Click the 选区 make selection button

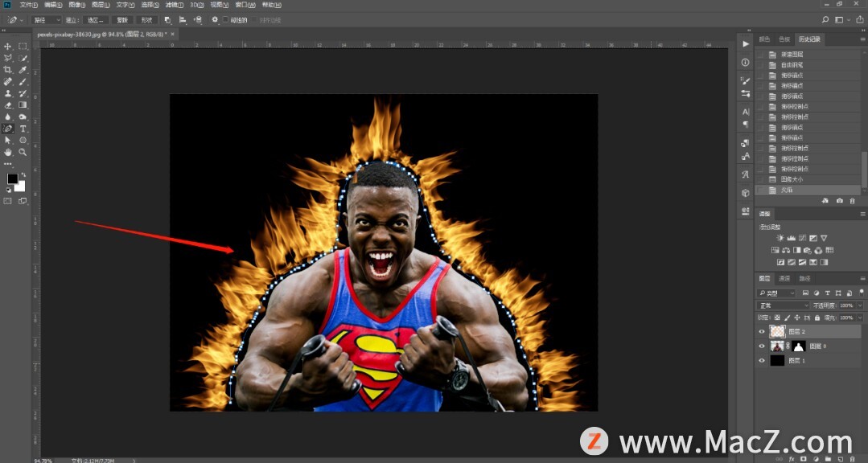click(x=95, y=20)
